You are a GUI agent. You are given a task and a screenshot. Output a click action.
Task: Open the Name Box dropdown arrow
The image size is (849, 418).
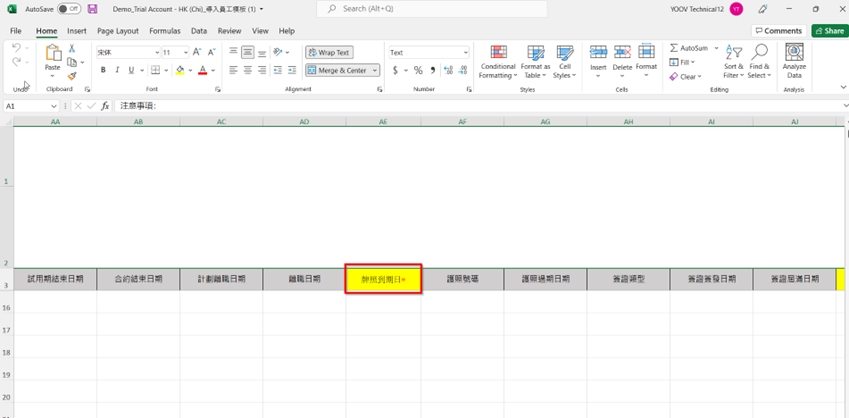pos(54,106)
